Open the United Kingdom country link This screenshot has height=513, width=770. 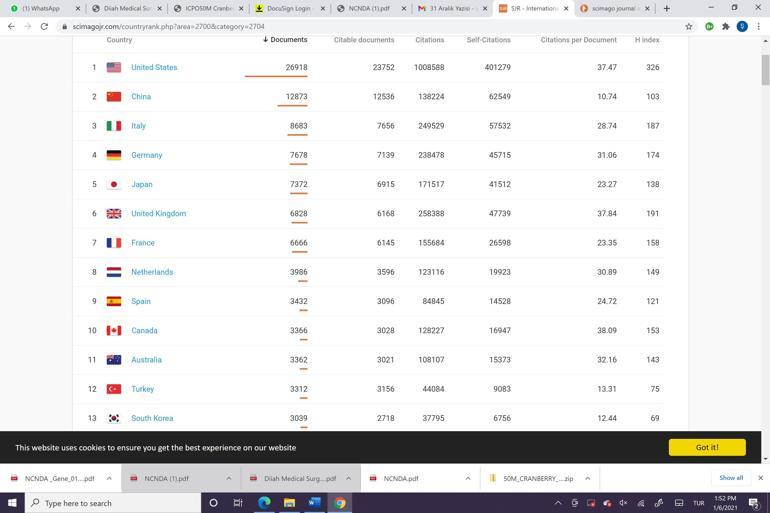[158, 214]
